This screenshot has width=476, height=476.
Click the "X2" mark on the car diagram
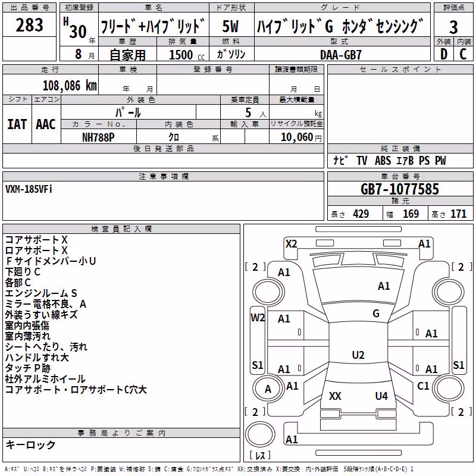[x=291, y=244]
